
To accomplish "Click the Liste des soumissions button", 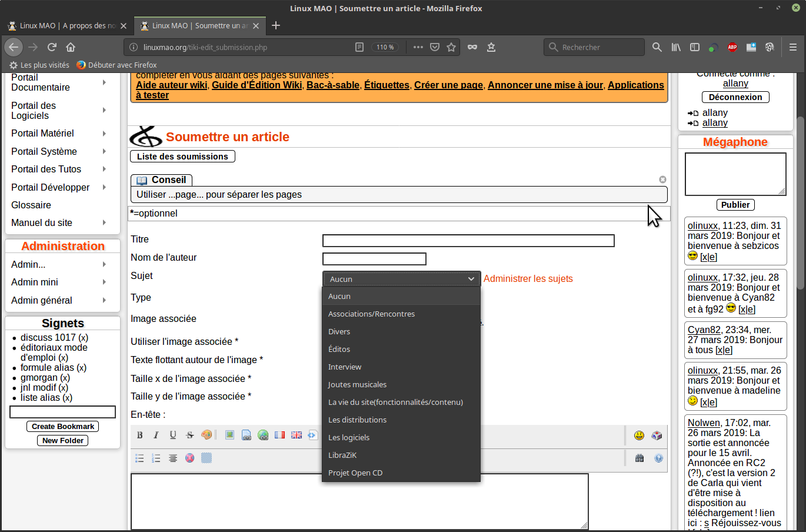I will click(182, 157).
